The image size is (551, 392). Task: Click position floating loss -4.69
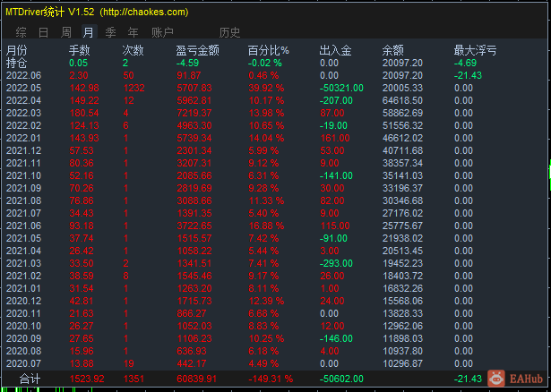coord(465,64)
